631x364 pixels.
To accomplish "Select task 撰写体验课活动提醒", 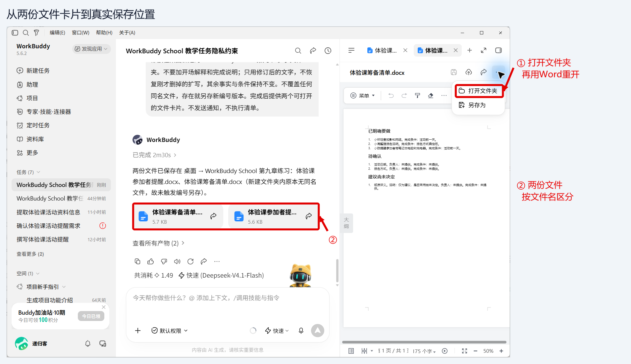I will [61, 239].
